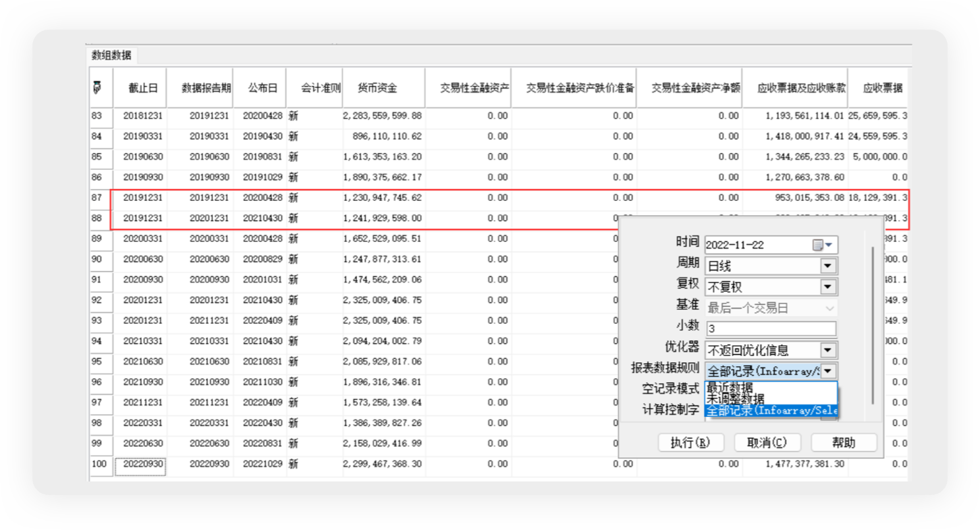This screenshot has height=530, width=980.
Task: Open the 复权 dropdown showing 不复权
Action: (828, 287)
